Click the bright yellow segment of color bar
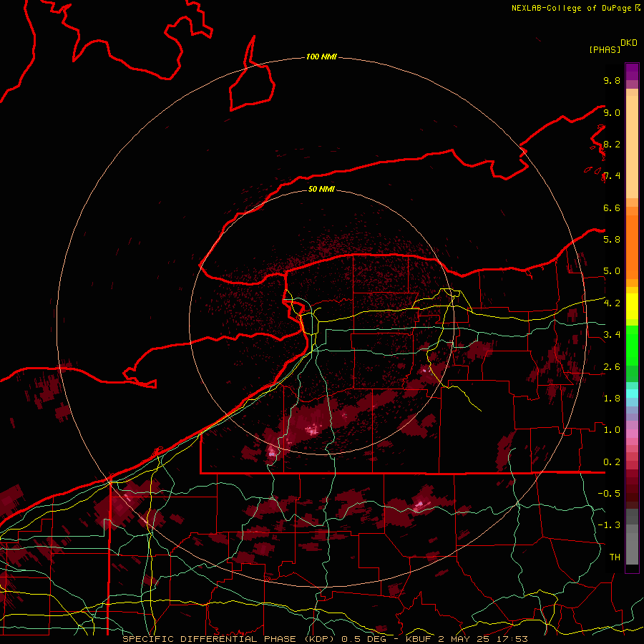644x644 pixels. [x=632, y=306]
